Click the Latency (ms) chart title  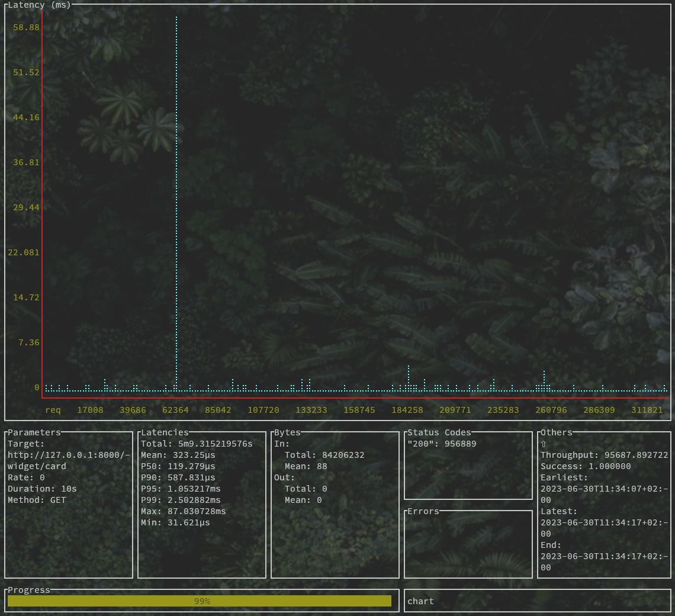[39, 5]
